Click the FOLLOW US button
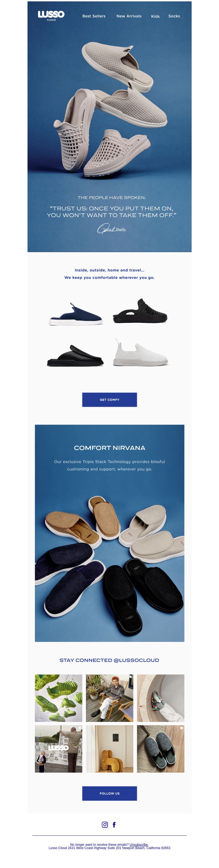Screen dimensions: 219x868 [x=109, y=793]
